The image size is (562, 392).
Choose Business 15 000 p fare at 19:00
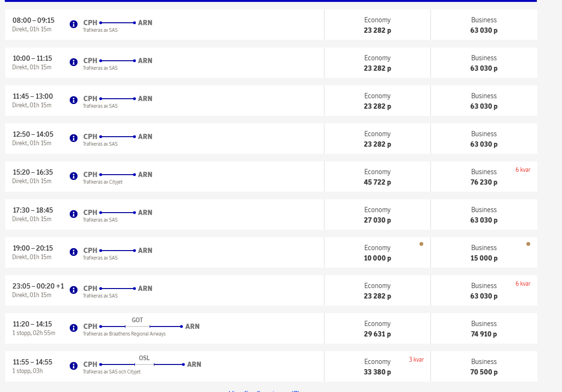coord(484,253)
